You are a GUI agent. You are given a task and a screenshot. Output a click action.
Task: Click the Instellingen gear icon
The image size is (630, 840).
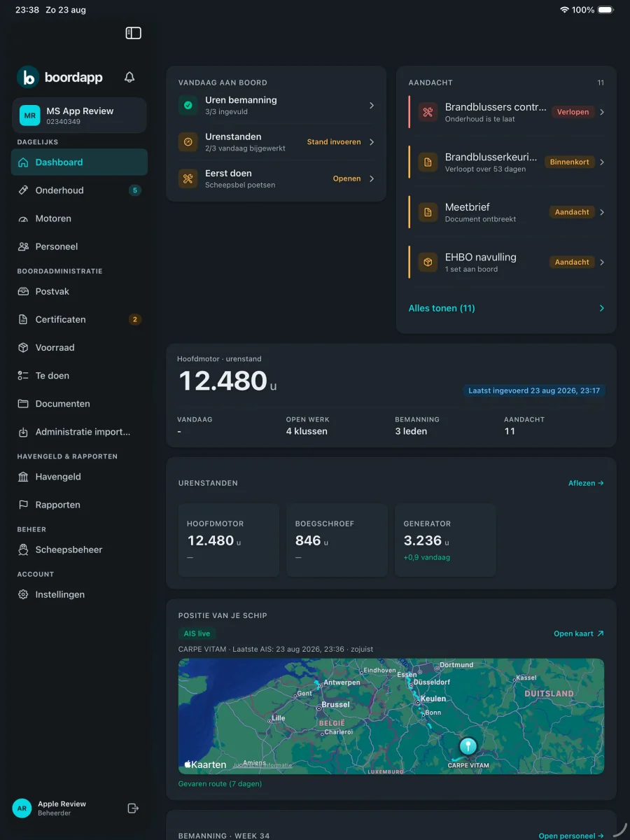point(23,594)
